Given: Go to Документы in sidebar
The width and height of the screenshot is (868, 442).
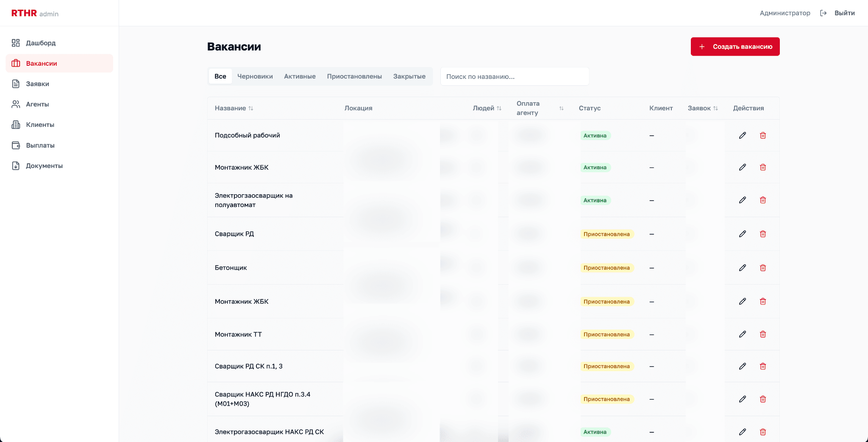Looking at the screenshot, I should (44, 165).
